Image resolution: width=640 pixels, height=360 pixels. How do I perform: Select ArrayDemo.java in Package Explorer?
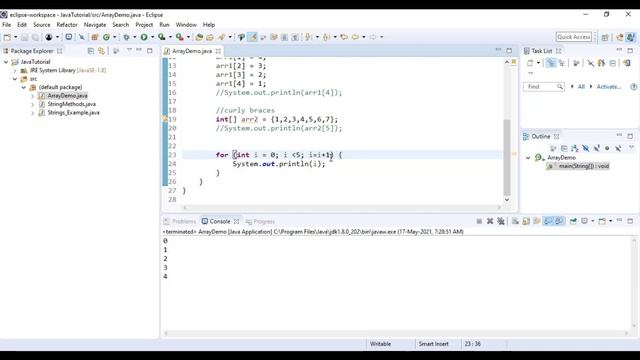pyautogui.click(x=67, y=96)
